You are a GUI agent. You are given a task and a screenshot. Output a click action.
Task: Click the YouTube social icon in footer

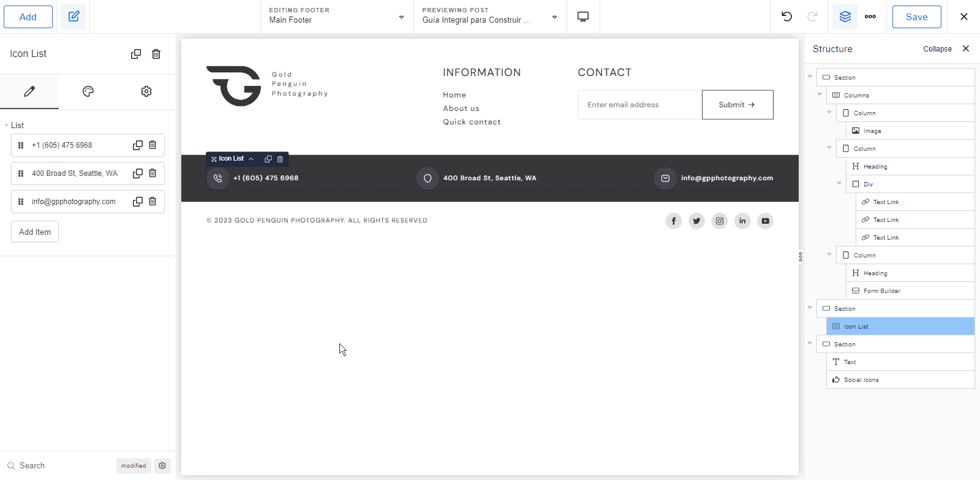point(765,221)
